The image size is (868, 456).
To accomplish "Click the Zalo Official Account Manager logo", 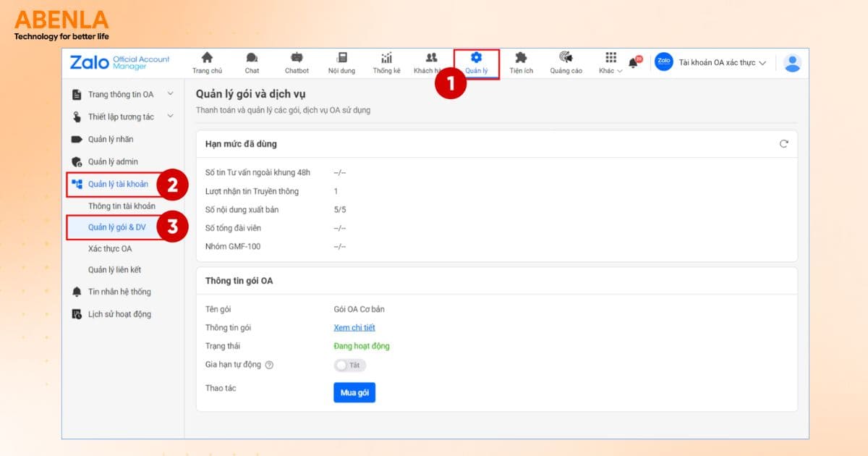I will (119, 62).
